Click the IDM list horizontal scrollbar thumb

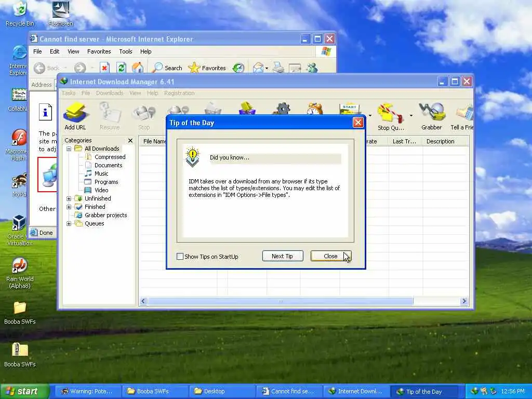(280, 301)
